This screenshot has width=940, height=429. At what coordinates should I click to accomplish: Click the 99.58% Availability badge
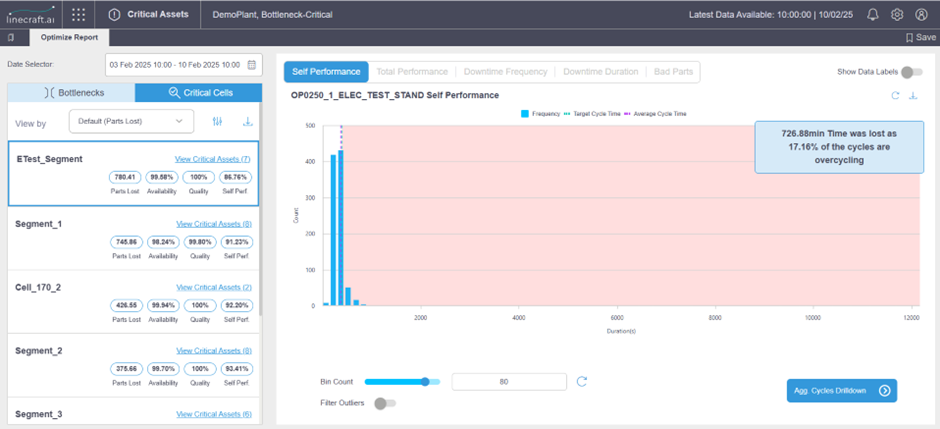[163, 177]
